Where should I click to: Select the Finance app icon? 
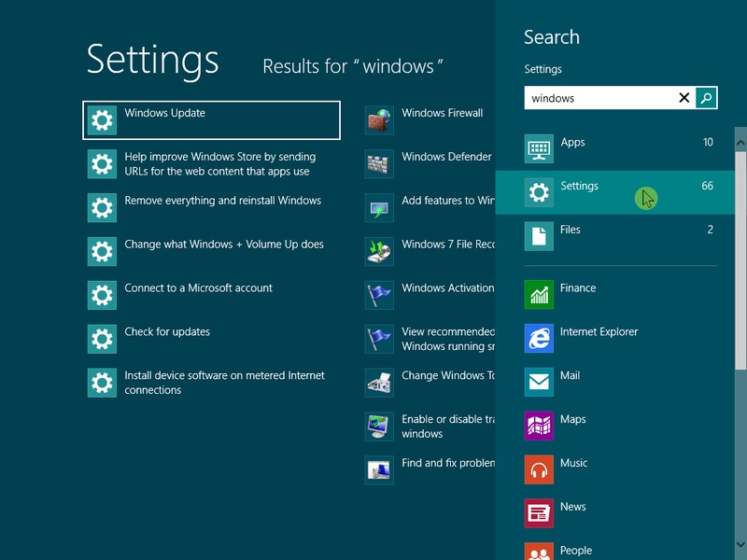point(539,295)
